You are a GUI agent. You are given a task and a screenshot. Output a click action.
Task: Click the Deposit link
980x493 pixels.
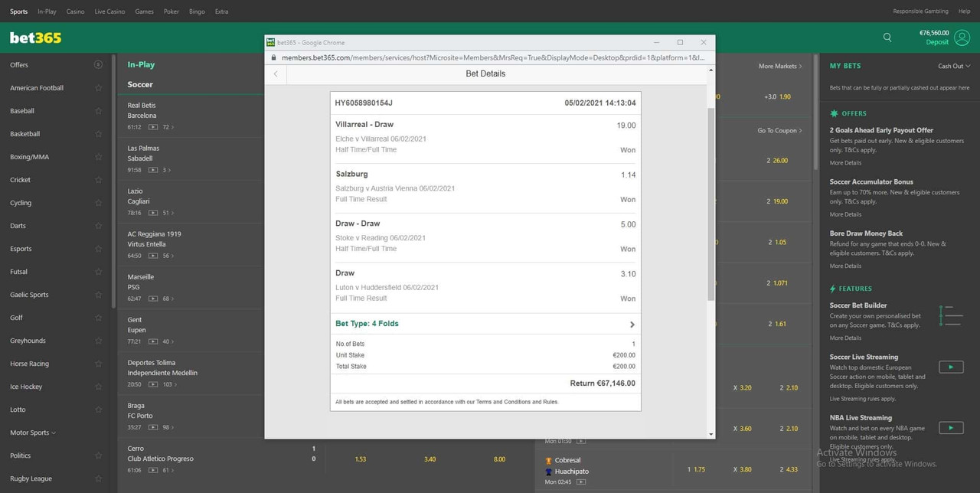click(x=937, y=42)
